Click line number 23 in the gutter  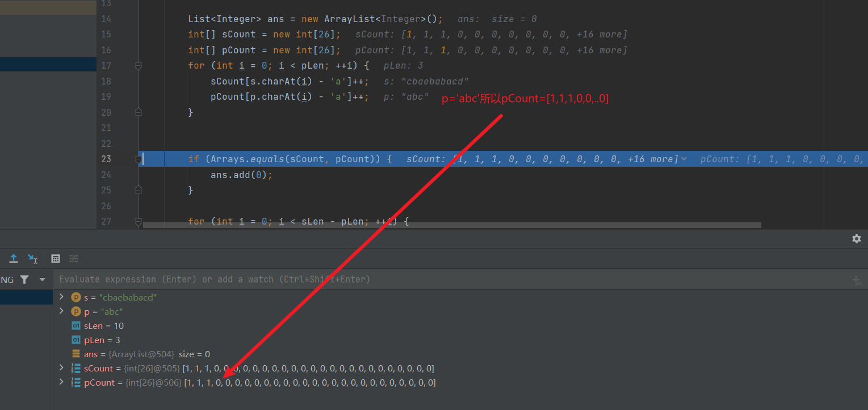(105, 159)
